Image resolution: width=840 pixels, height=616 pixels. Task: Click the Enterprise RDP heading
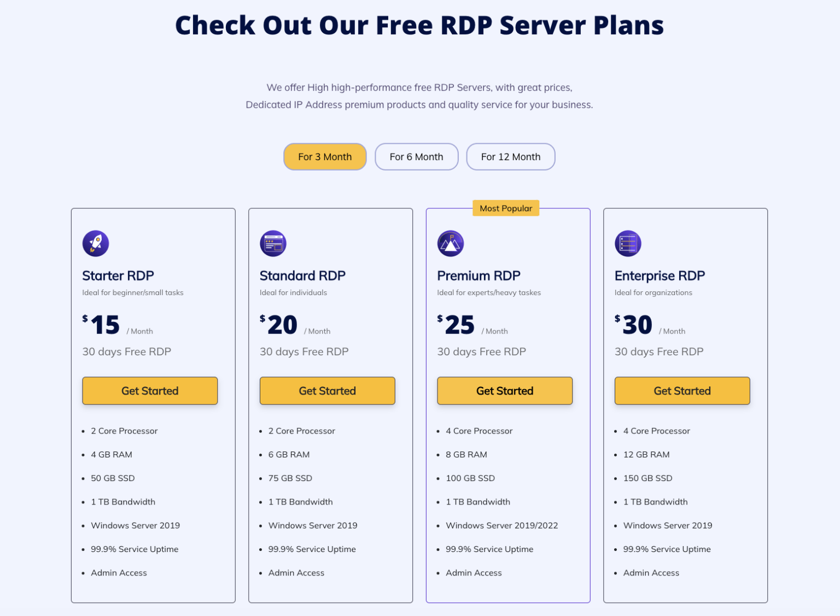[x=660, y=275]
